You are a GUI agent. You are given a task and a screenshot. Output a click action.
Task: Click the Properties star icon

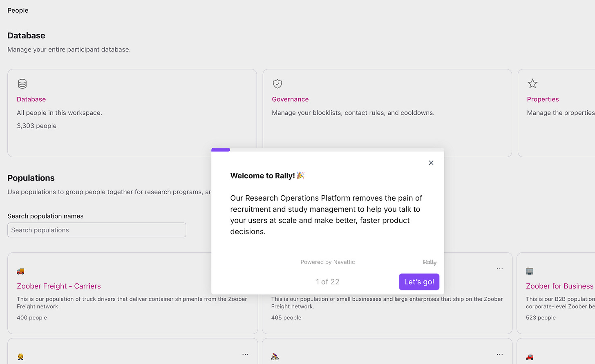(532, 84)
